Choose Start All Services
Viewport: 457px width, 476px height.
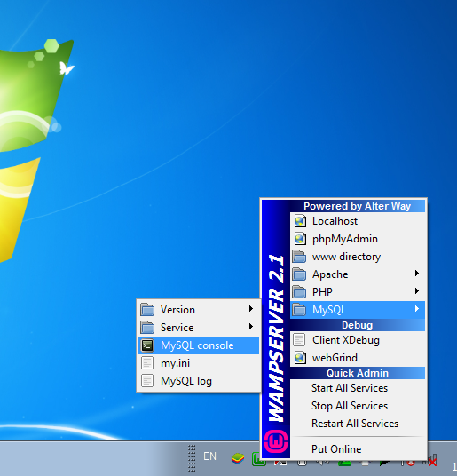[x=358, y=388]
